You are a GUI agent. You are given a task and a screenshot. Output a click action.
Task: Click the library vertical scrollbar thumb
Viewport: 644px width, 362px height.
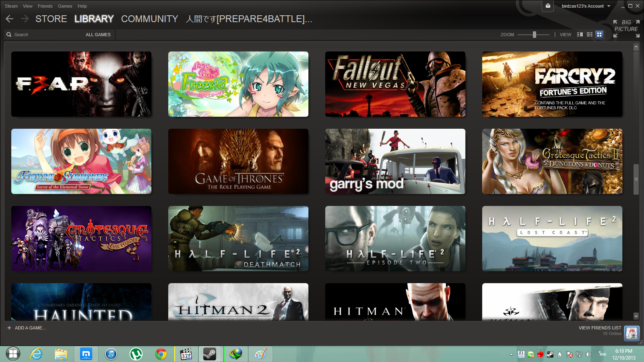[636, 179]
